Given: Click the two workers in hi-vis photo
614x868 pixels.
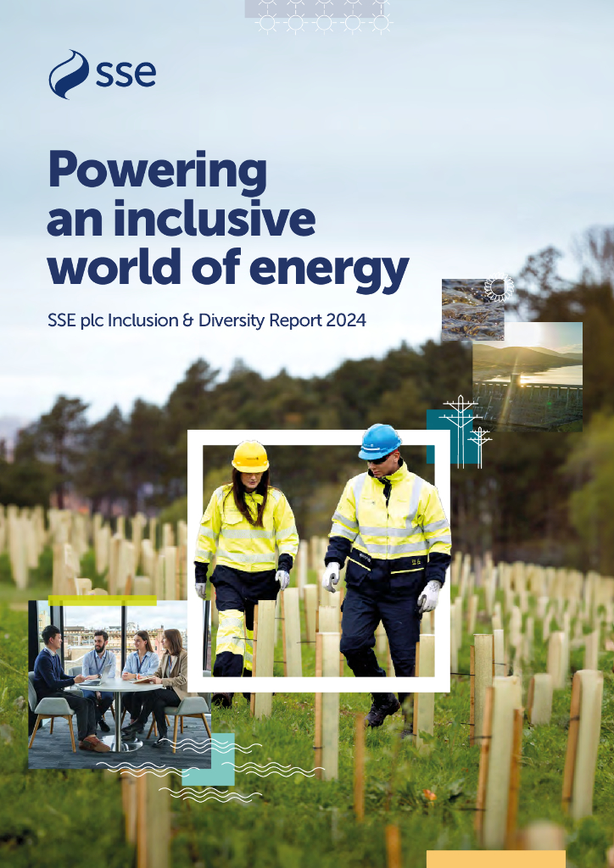Looking at the screenshot, I should [x=319, y=561].
